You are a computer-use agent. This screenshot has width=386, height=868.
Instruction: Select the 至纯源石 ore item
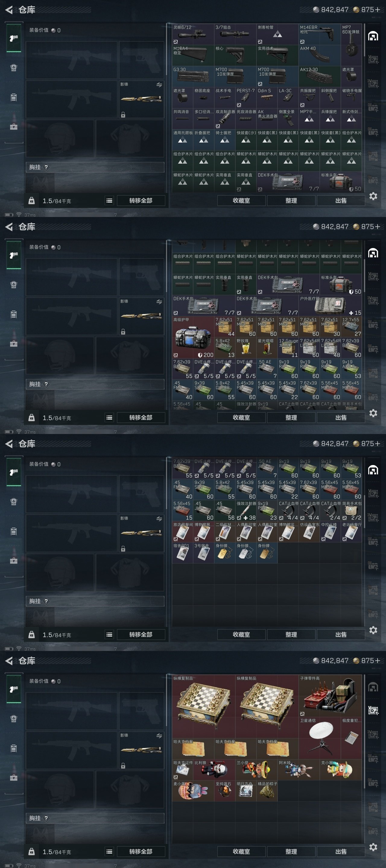[225, 791]
